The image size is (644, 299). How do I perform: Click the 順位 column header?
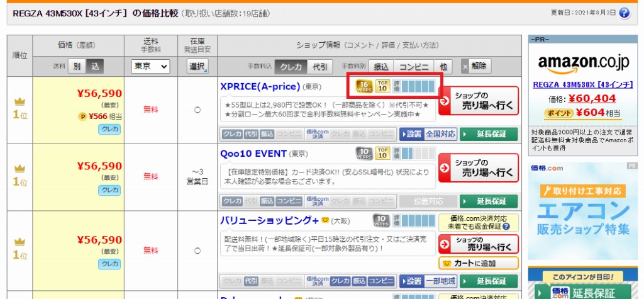click(x=19, y=55)
